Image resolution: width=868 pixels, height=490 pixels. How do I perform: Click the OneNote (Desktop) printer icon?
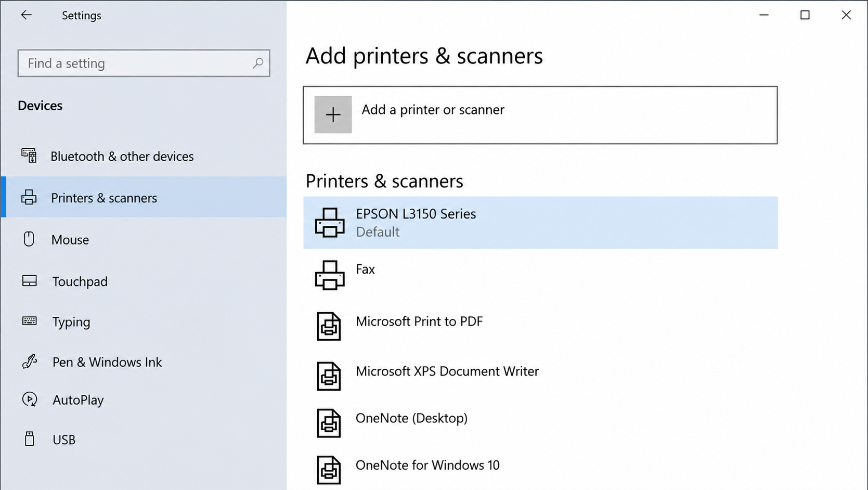pos(329,423)
